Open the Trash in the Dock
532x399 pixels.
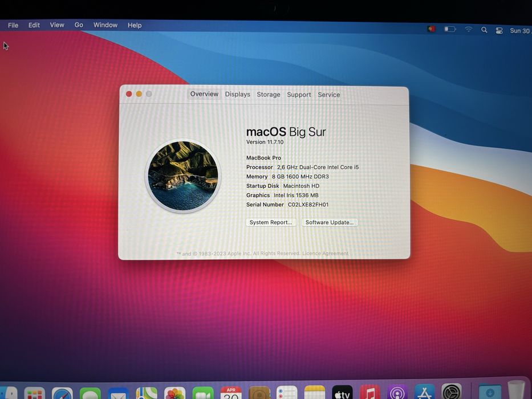click(516, 390)
